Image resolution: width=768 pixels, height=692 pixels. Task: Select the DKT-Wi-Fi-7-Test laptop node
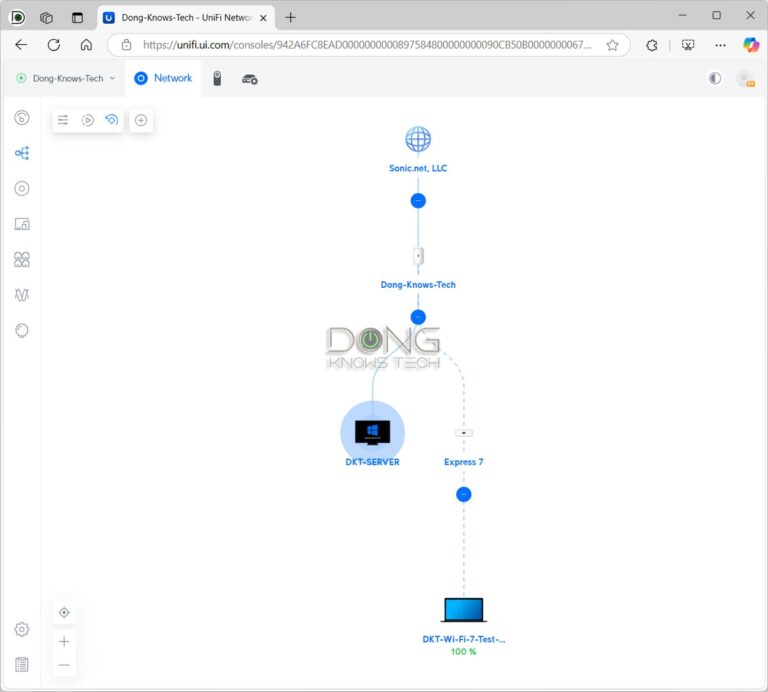point(463,610)
